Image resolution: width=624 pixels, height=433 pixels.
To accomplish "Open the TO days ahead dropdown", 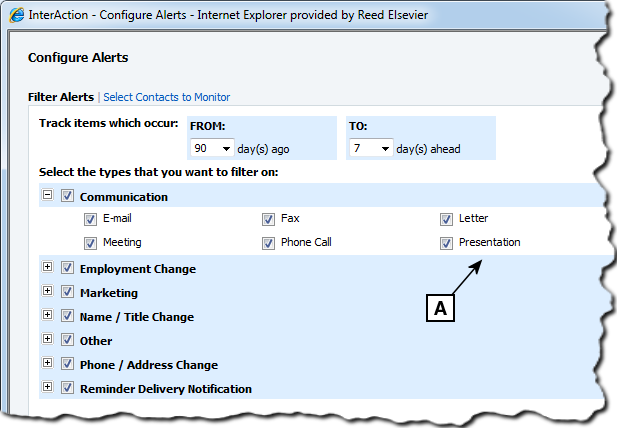I will coord(371,148).
